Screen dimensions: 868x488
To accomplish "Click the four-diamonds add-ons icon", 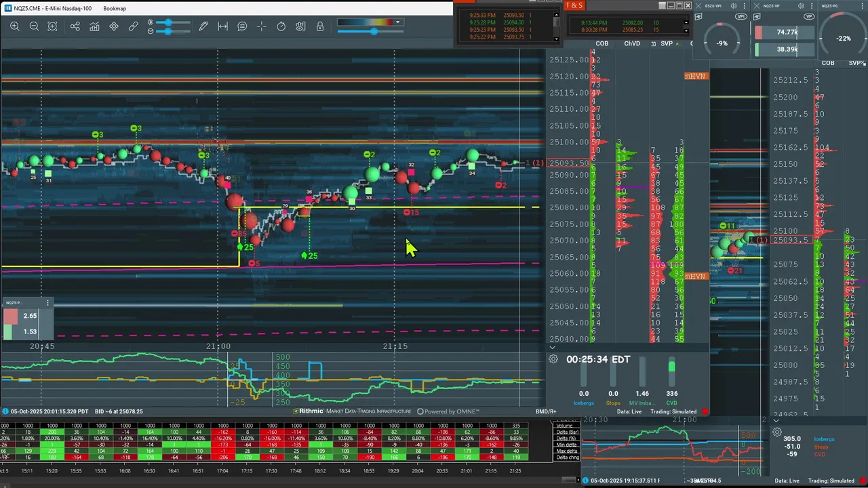I will click(114, 26).
